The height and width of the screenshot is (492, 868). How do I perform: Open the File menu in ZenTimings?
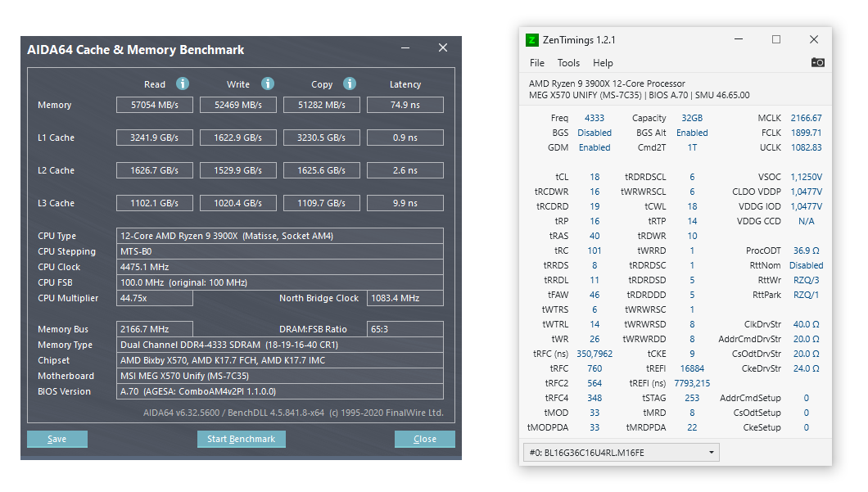[x=537, y=63]
